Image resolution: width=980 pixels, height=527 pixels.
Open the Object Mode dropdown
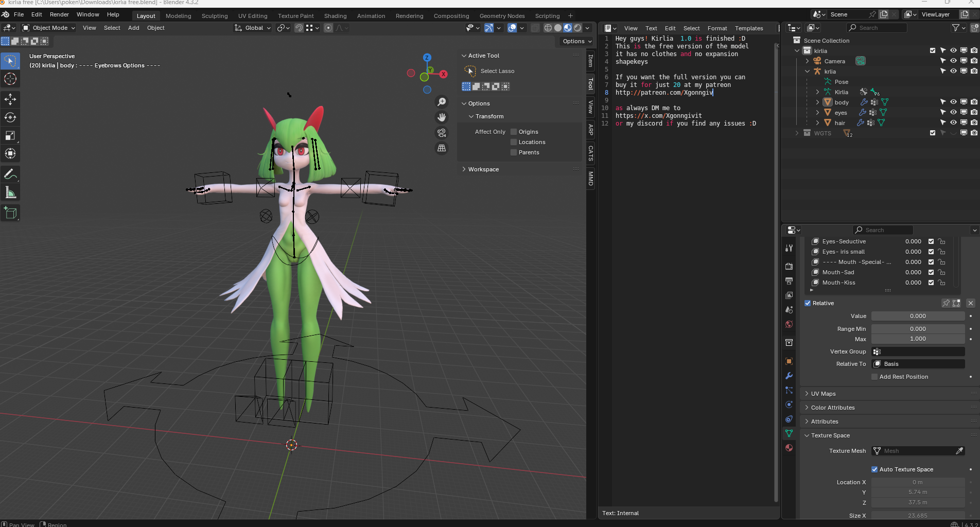point(49,28)
